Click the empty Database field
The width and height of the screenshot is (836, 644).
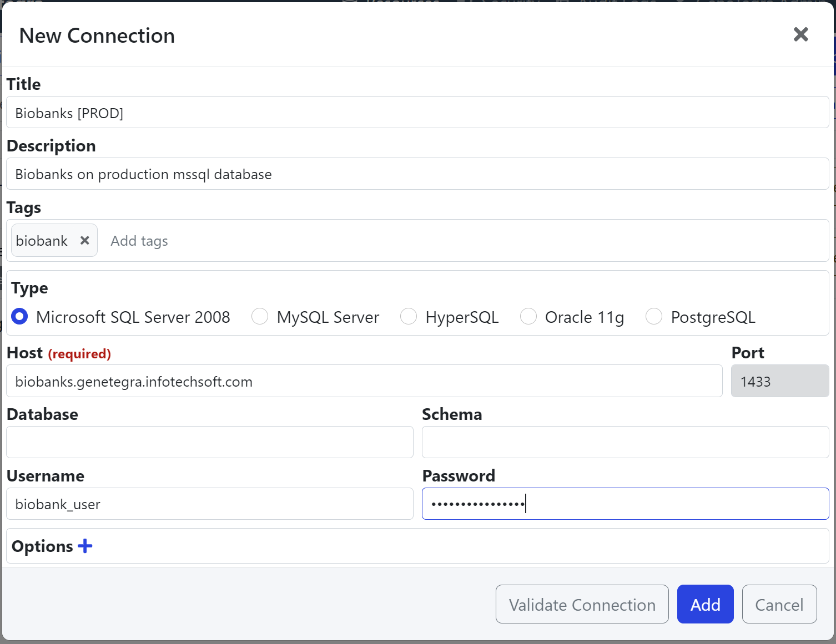point(210,442)
